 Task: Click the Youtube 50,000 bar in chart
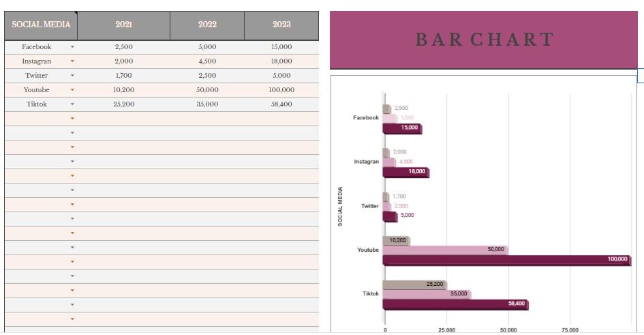[445, 250]
